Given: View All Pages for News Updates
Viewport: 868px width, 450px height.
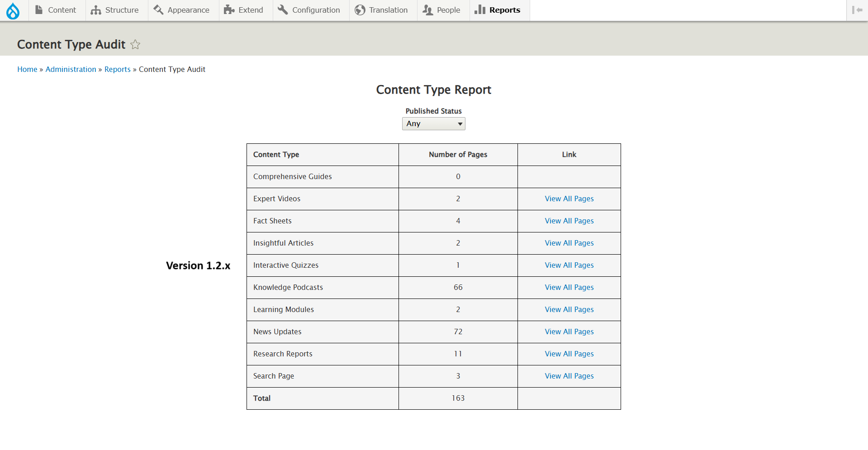Looking at the screenshot, I should tap(569, 332).
